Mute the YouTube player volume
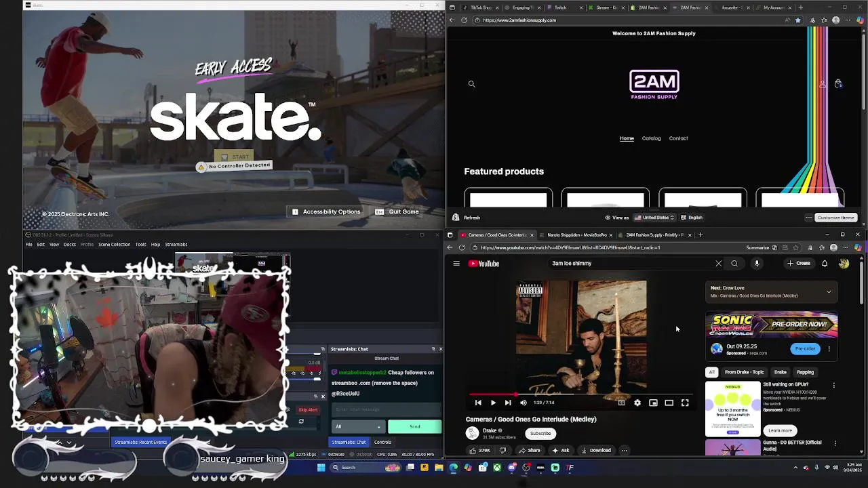This screenshot has height=488, width=868. [523, 403]
